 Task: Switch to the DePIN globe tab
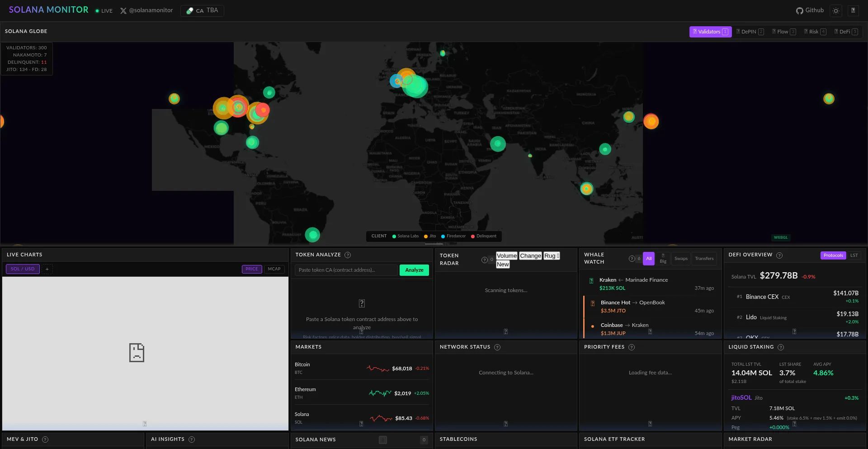click(750, 32)
